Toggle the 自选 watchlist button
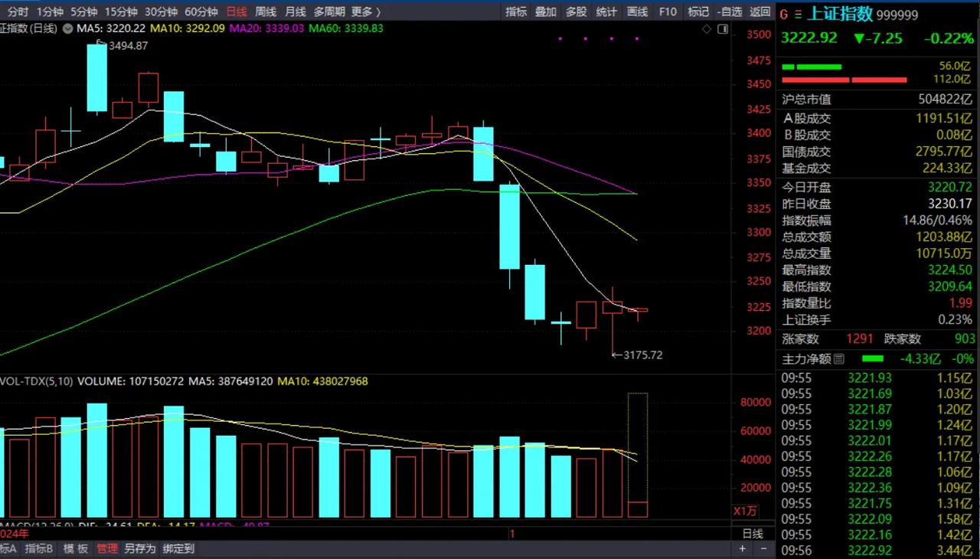The height and width of the screenshot is (559, 980). pos(730,11)
